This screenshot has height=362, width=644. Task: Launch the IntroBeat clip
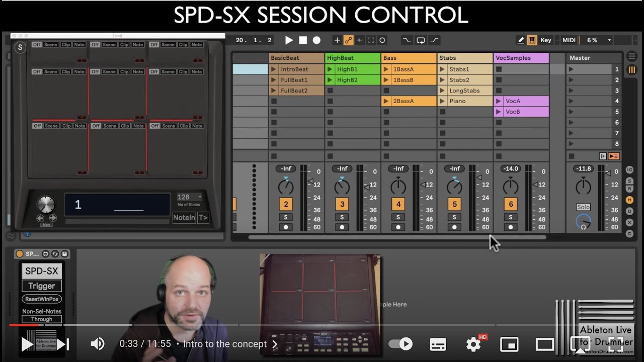tap(274, 69)
